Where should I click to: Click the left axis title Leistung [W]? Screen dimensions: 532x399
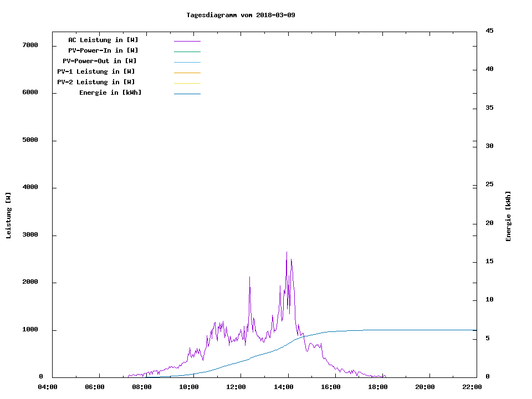[x=8, y=216]
